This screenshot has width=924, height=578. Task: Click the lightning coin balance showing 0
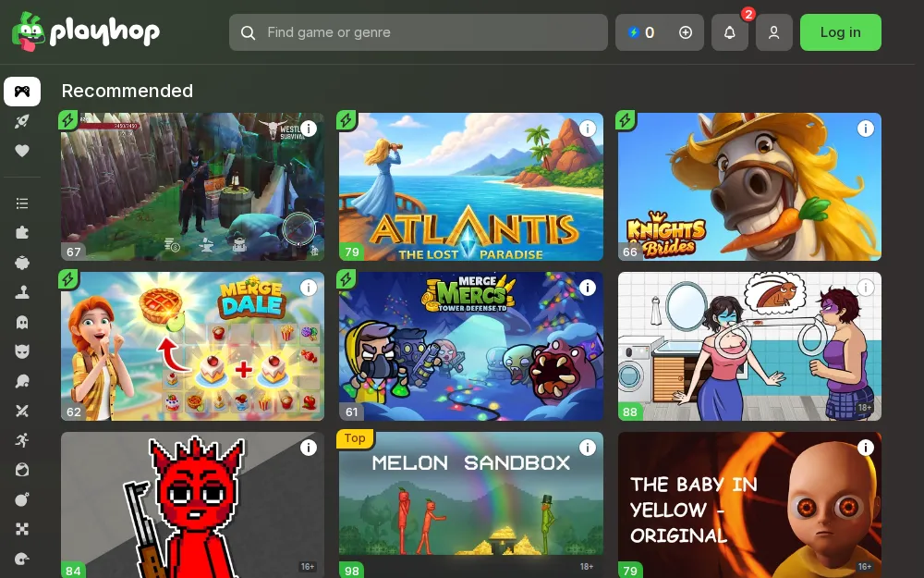click(642, 32)
